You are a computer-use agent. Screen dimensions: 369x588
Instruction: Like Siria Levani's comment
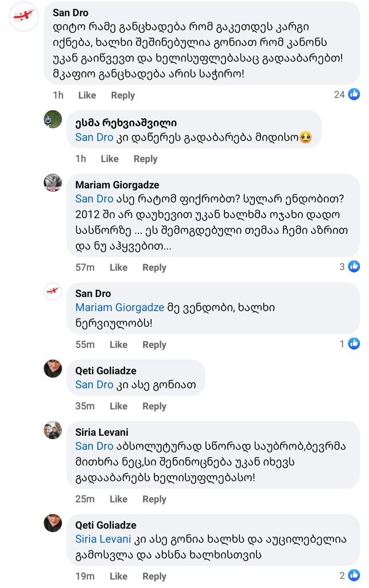coord(118,500)
